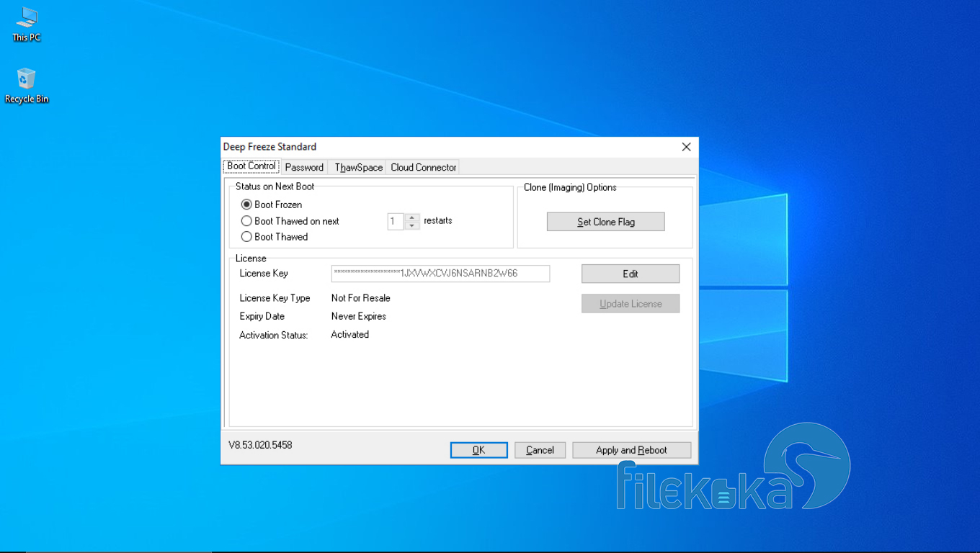This screenshot has height=553, width=980.
Task: Close the Deep Freeze Standard window
Action: point(686,147)
